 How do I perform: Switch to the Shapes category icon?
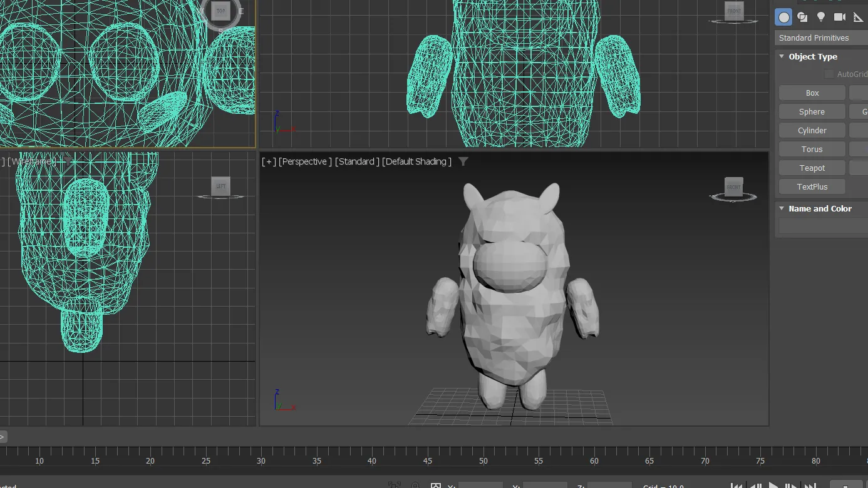[802, 18]
